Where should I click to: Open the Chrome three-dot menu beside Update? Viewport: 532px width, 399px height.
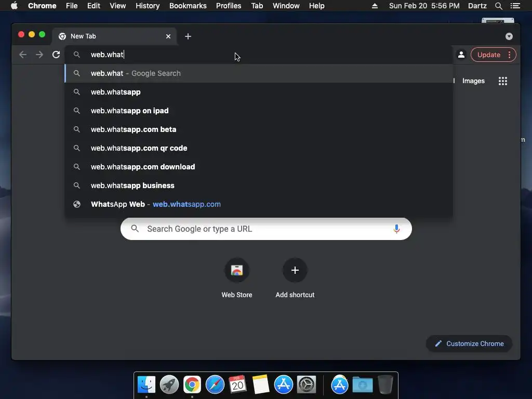click(509, 55)
